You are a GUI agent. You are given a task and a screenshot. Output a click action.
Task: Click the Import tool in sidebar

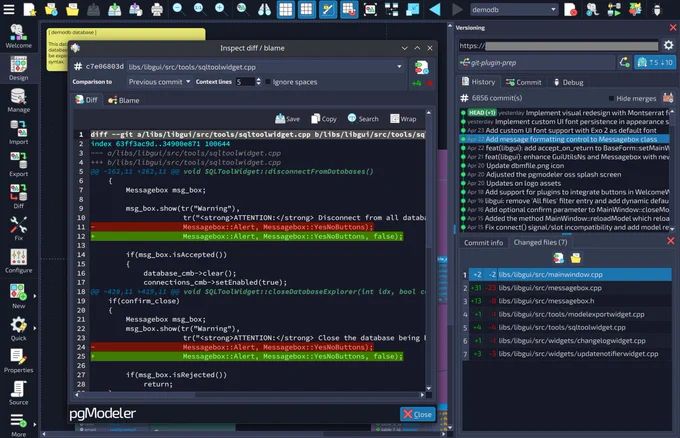click(x=18, y=133)
